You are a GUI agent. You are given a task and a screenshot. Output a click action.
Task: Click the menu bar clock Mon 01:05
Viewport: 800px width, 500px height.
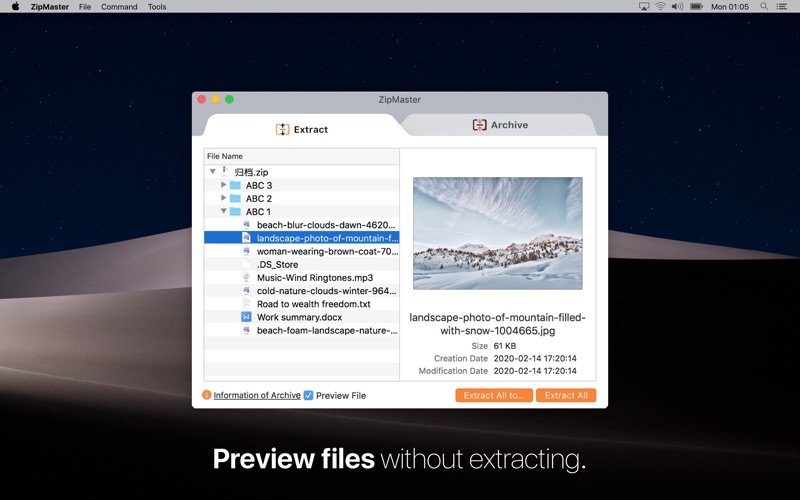730,7
